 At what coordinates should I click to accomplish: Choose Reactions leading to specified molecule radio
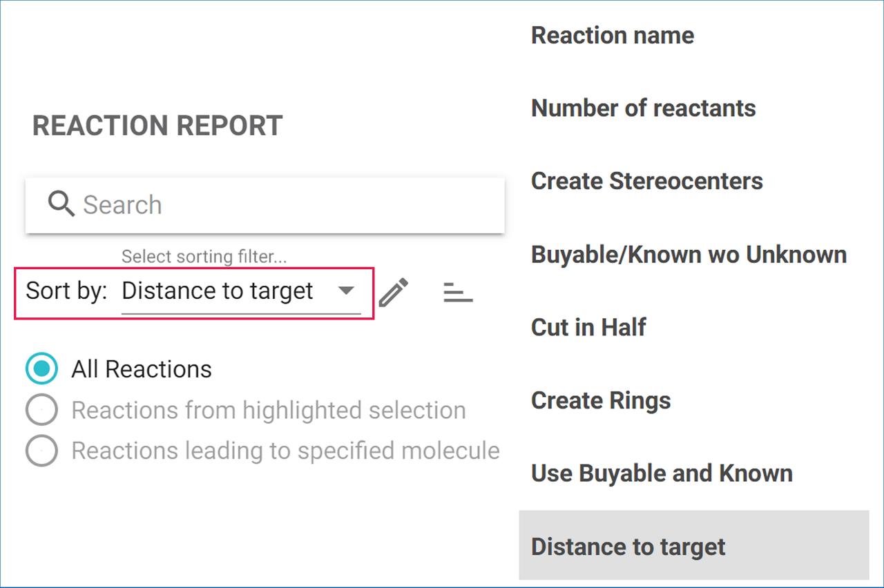pos(41,451)
